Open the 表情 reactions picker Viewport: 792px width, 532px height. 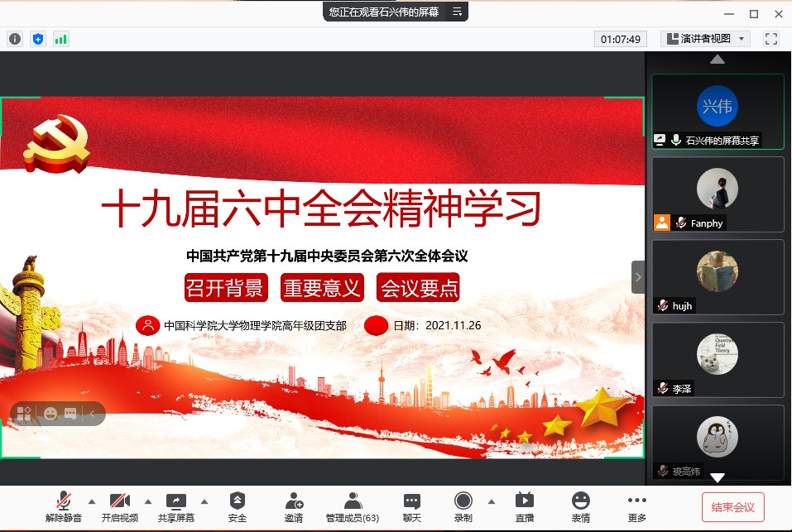click(581, 507)
